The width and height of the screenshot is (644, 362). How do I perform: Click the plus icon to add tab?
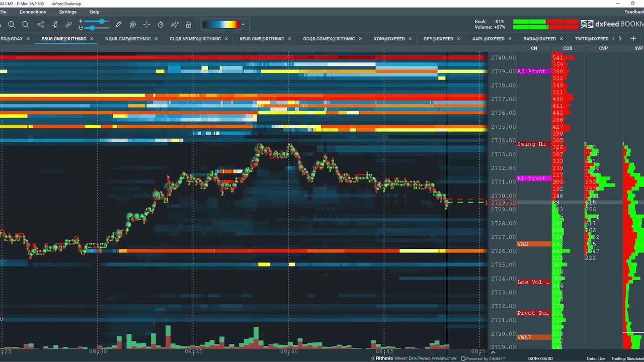pos(633,39)
